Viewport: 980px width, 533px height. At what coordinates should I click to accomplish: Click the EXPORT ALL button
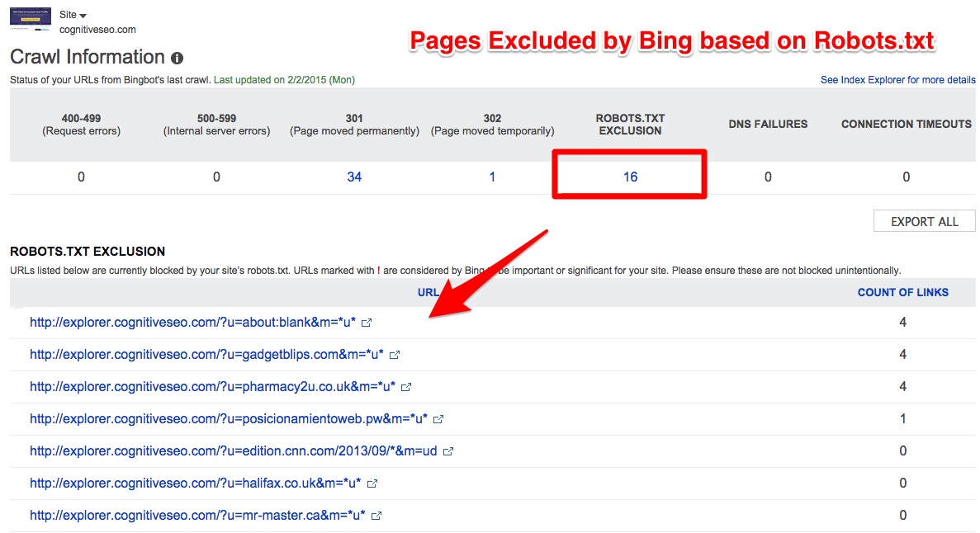925,222
